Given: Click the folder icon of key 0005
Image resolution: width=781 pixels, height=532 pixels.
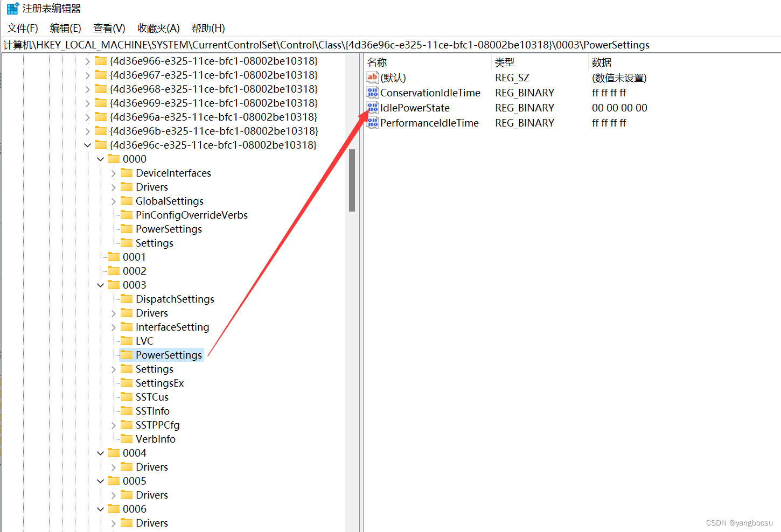Looking at the screenshot, I should click(114, 481).
